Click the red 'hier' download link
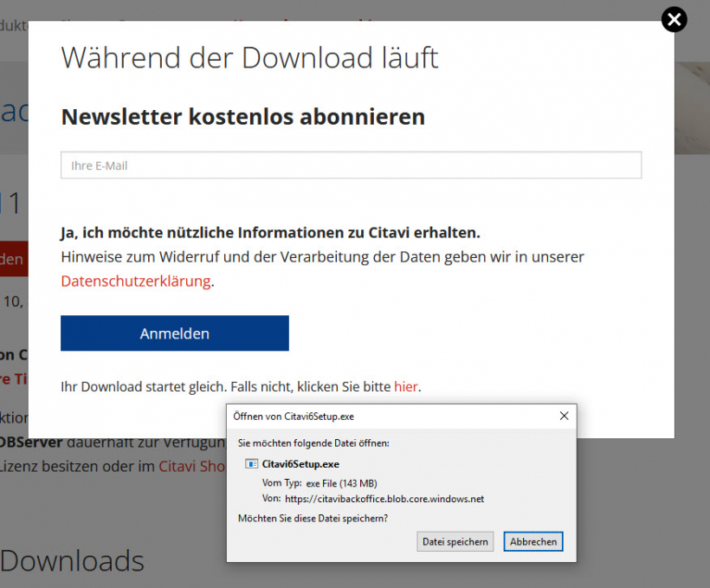710x588 pixels. pos(405,386)
